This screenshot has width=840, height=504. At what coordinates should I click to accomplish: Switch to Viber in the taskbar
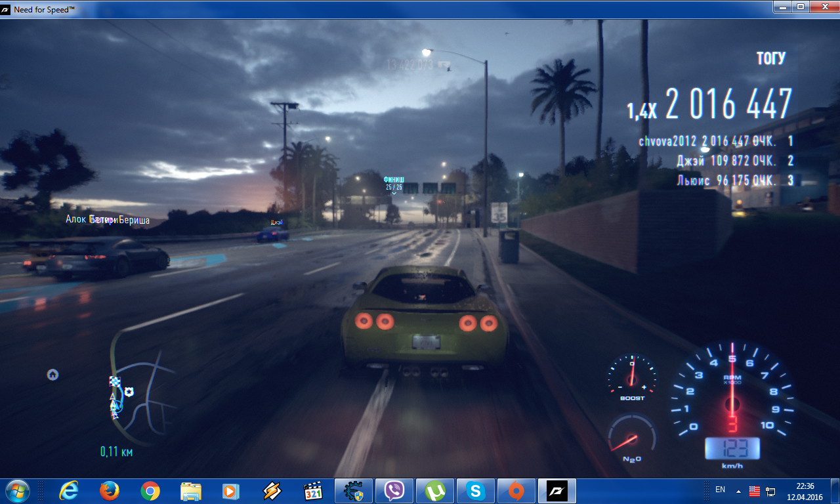tap(394, 490)
